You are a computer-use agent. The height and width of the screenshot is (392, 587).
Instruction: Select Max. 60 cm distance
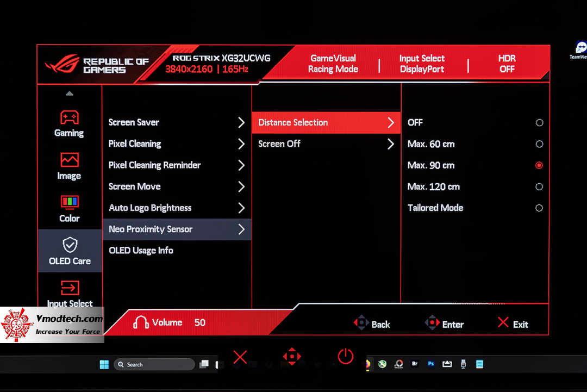coord(475,144)
